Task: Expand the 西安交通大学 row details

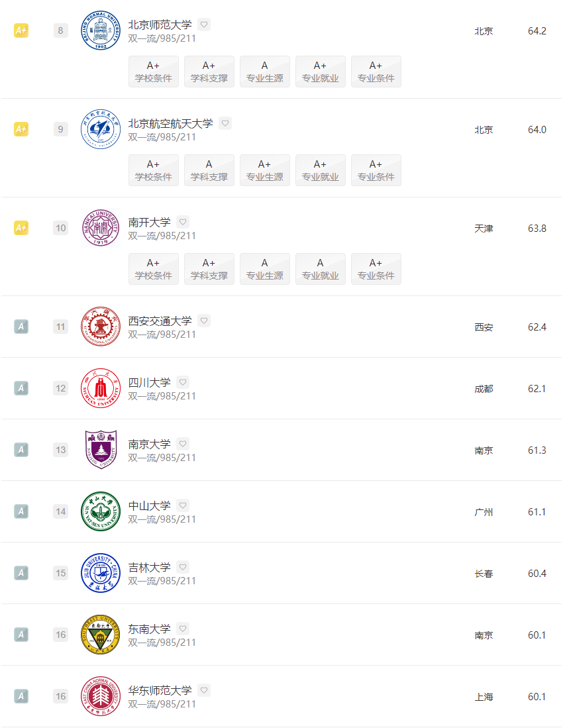Action: pyautogui.click(x=282, y=327)
